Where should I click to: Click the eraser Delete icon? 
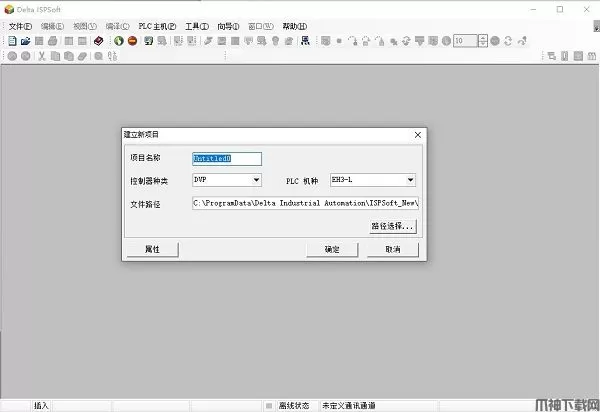point(82,56)
